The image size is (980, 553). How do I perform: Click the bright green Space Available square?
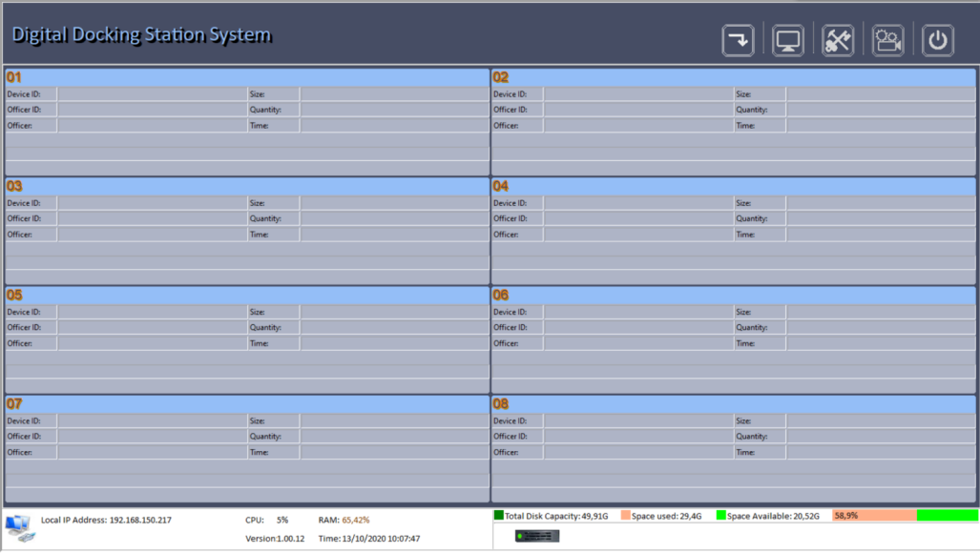721,516
